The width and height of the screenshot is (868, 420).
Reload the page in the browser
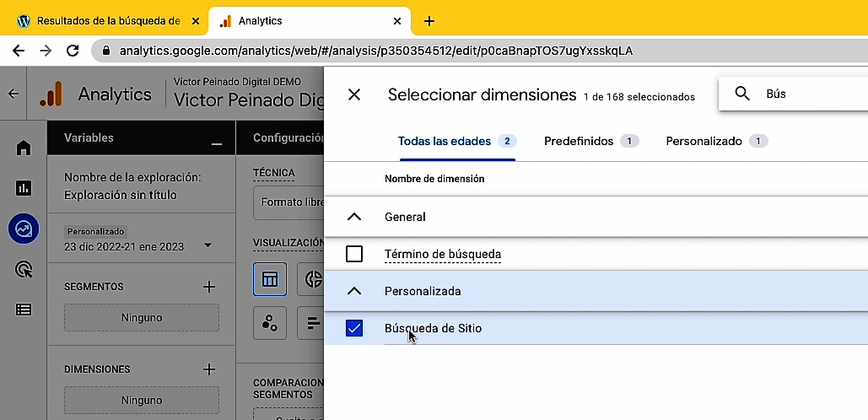click(x=73, y=51)
